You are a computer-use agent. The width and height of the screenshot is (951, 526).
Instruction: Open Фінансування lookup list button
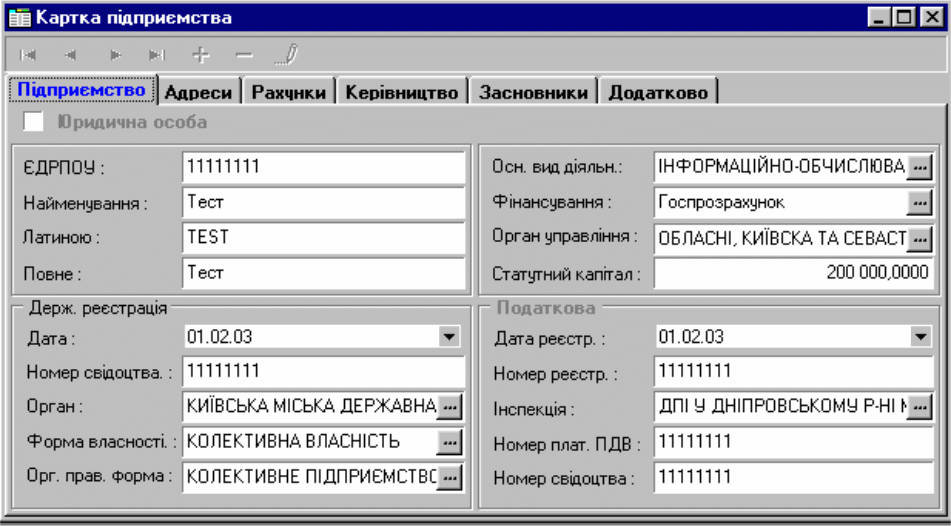[x=919, y=202]
